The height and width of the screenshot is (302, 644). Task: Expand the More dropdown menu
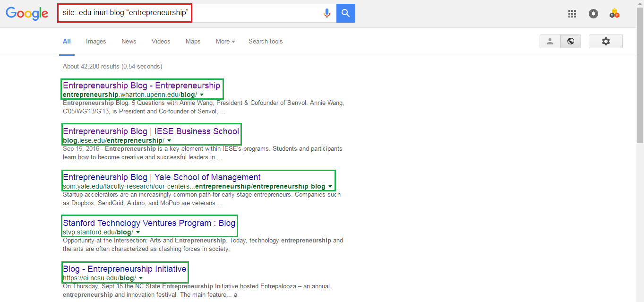pyautogui.click(x=225, y=41)
